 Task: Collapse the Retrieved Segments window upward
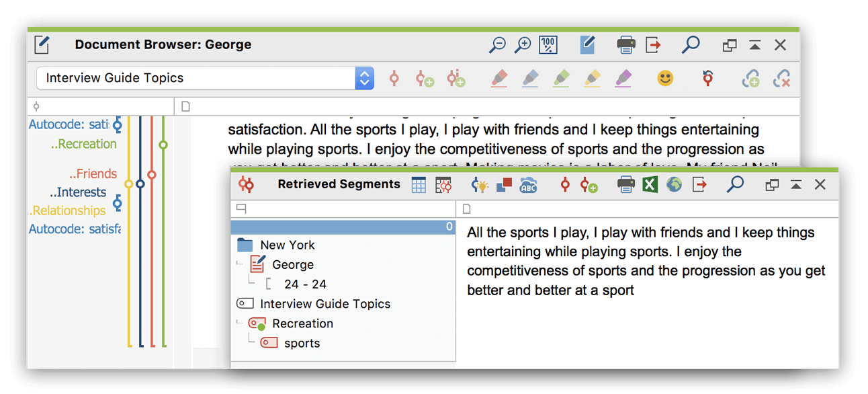796,184
